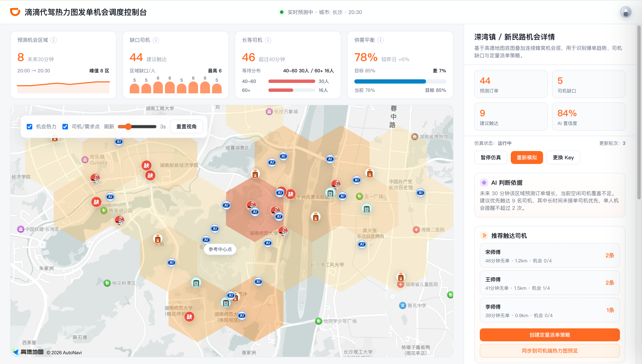Image resolution: width=642 pixels, height=364 pixels.
Task: Click 创建定量派单策略 button
Action: [x=549, y=335]
